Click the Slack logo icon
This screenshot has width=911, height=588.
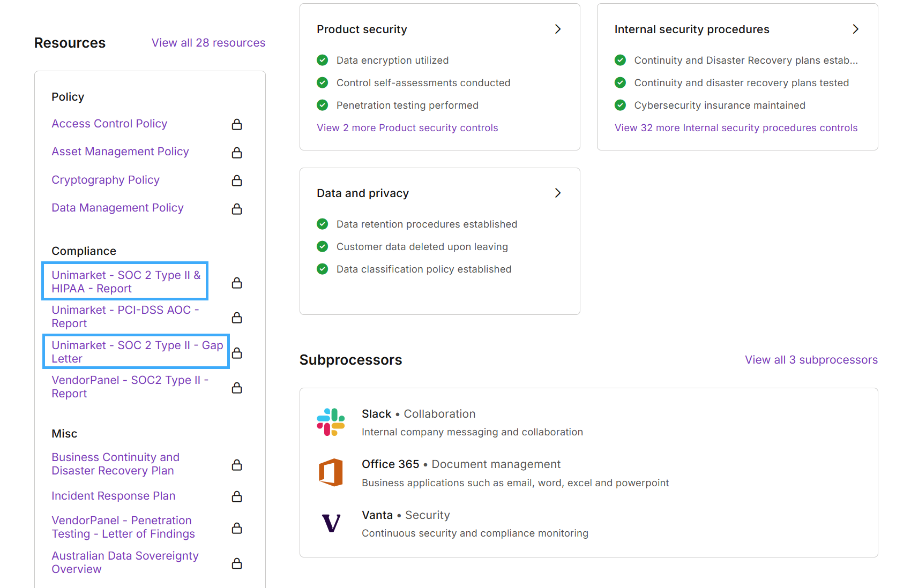pos(331,422)
